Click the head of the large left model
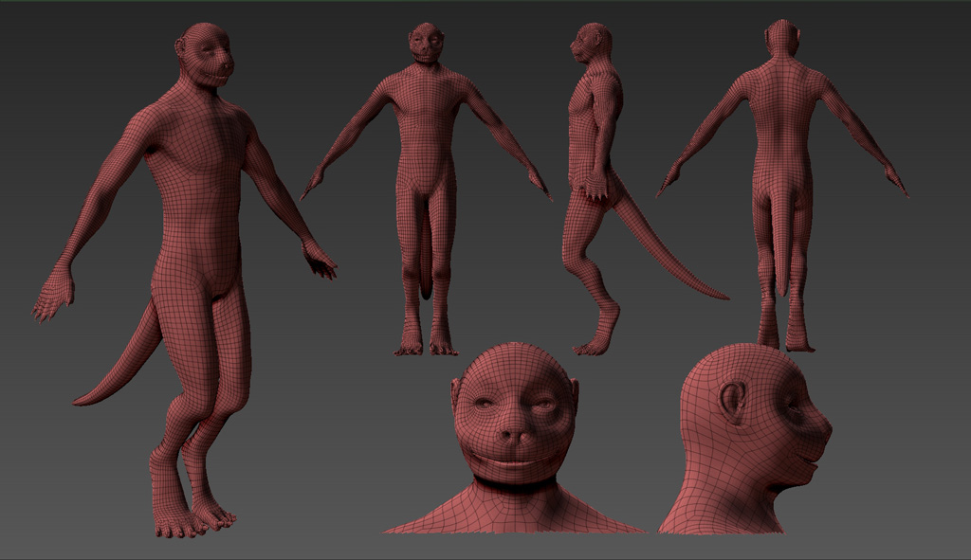 coord(206,54)
